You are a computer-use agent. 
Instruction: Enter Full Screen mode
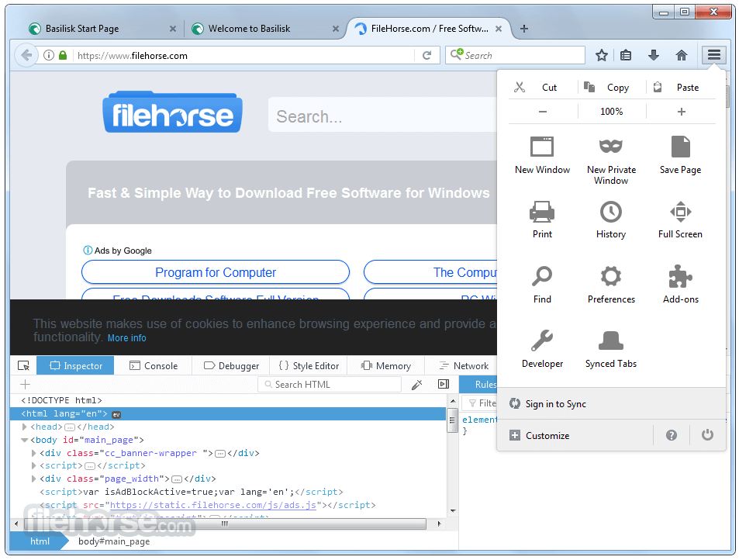click(680, 220)
